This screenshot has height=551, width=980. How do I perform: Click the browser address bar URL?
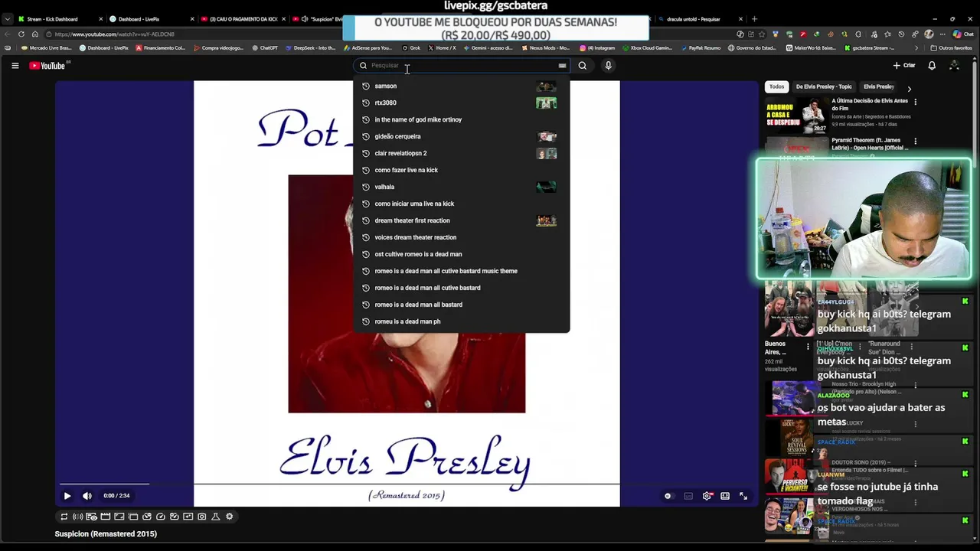pos(115,34)
